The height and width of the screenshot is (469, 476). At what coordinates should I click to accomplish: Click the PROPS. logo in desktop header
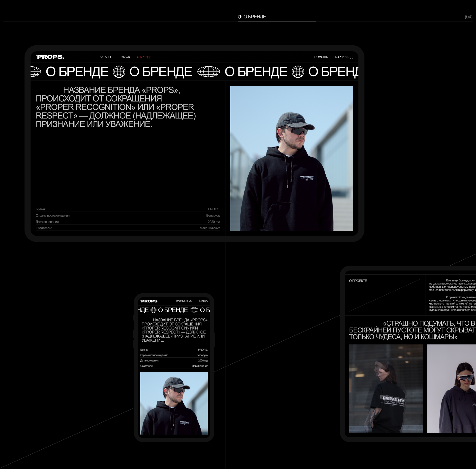pyautogui.click(x=50, y=57)
